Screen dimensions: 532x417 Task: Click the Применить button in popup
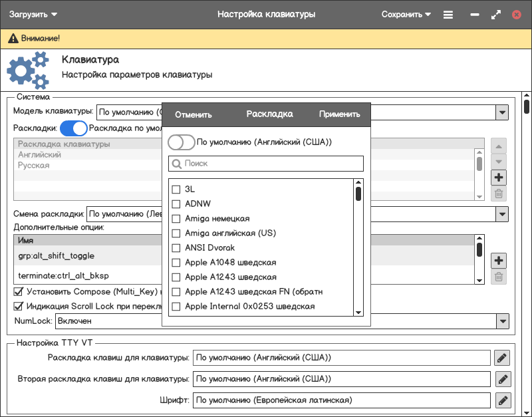(x=339, y=114)
